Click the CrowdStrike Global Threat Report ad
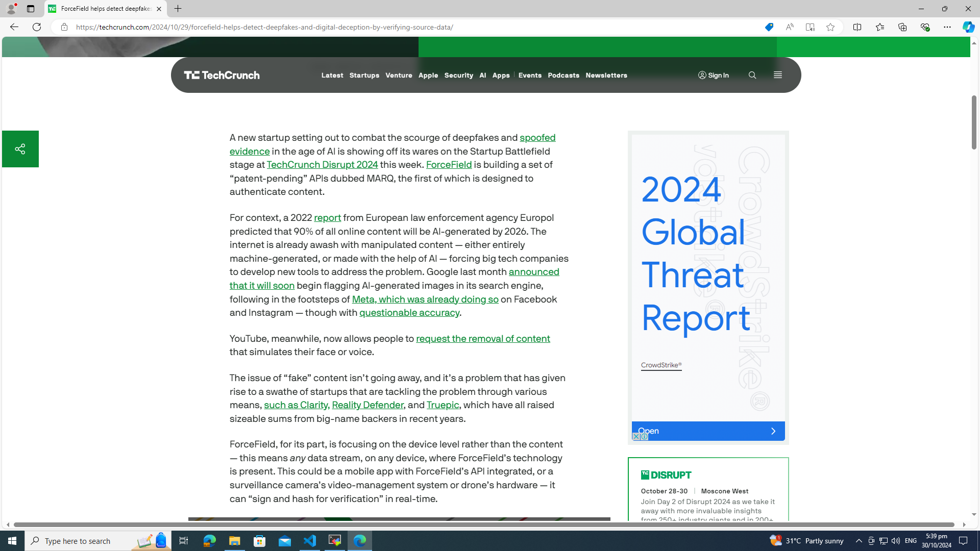Image resolution: width=980 pixels, height=551 pixels. (708, 278)
